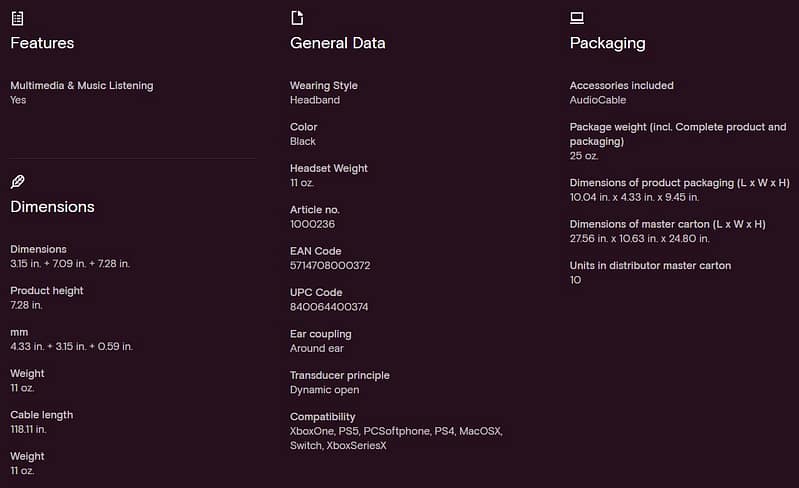Click the Features list icon
This screenshot has height=488, width=799.
pyautogui.click(x=17, y=18)
